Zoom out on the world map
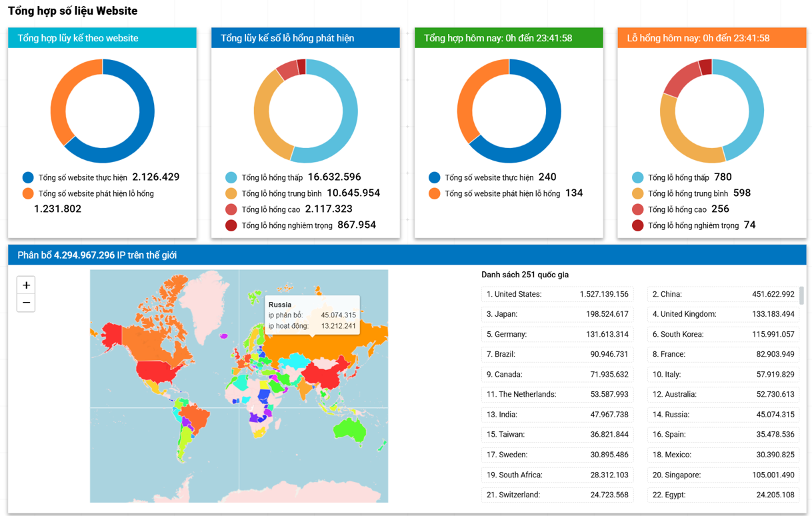 coord(26,303)
